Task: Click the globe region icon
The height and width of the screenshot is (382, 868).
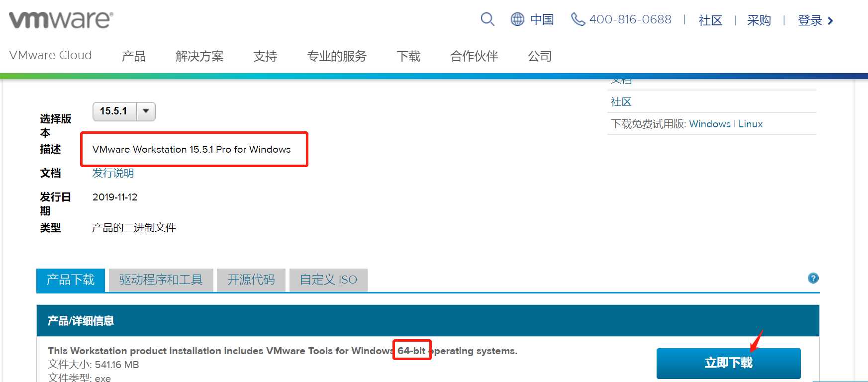Action: point(517,19)
